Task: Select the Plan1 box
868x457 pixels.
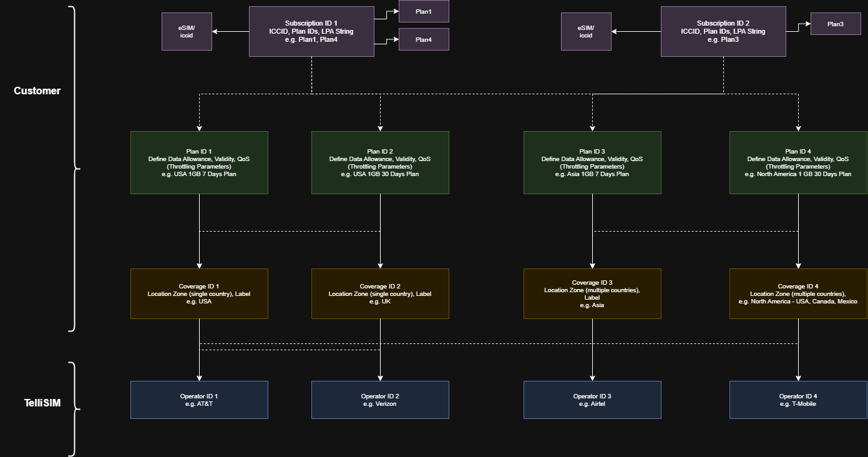Action: point(424,12)
